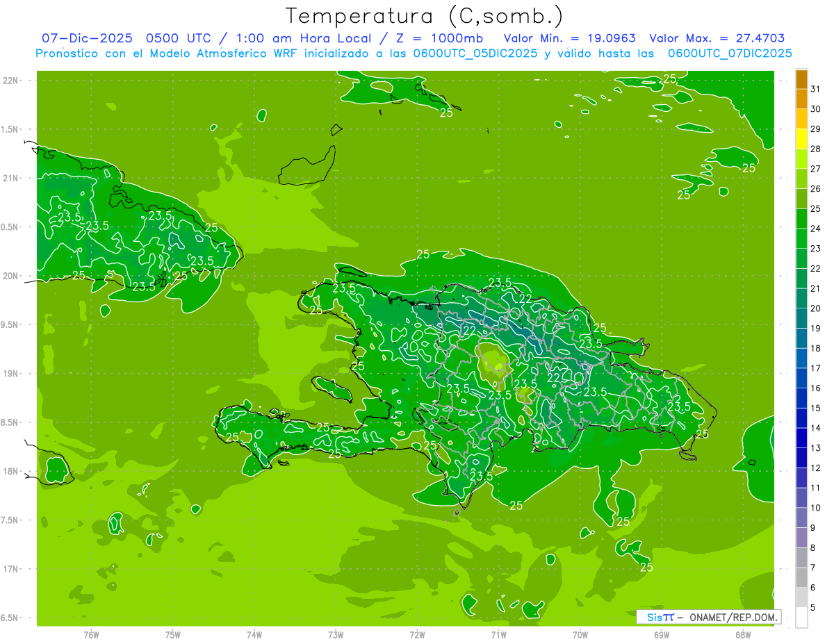
Task: Click the '0600UTC_05DIC2025' initialization timestamp
Action: point(475,53)
